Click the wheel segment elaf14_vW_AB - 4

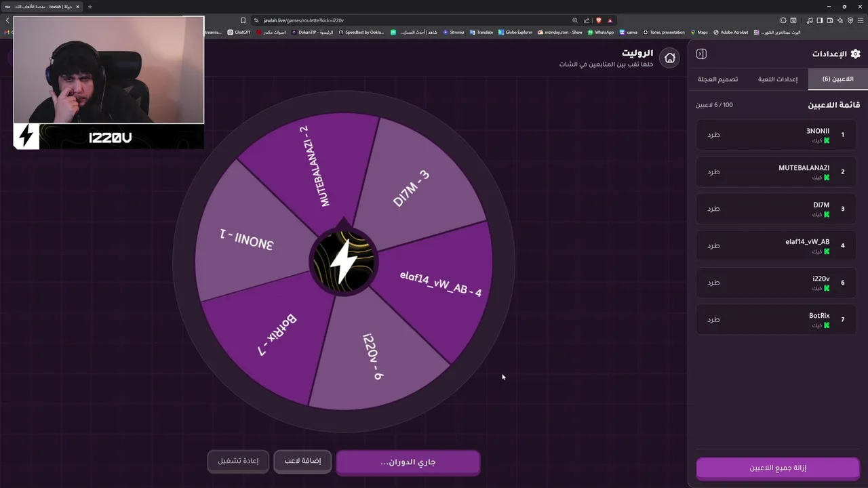439,285
